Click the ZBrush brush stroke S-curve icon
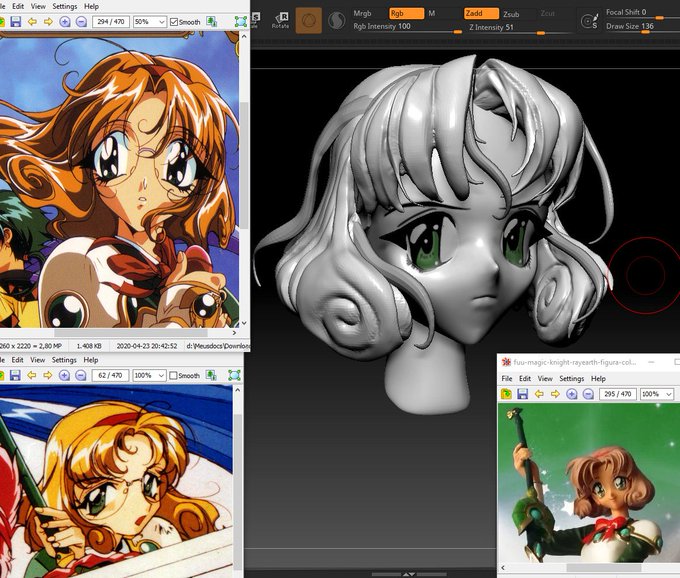 (336, 20)
